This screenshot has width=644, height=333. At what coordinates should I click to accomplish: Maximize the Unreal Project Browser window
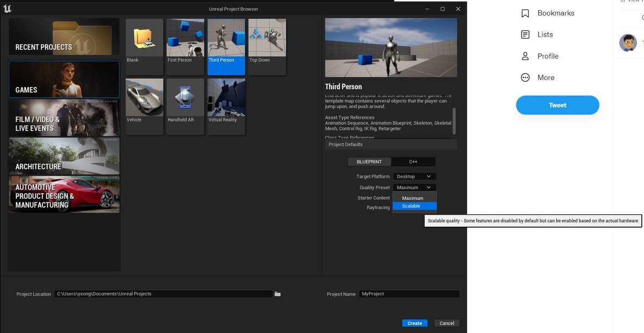(442, 9)
